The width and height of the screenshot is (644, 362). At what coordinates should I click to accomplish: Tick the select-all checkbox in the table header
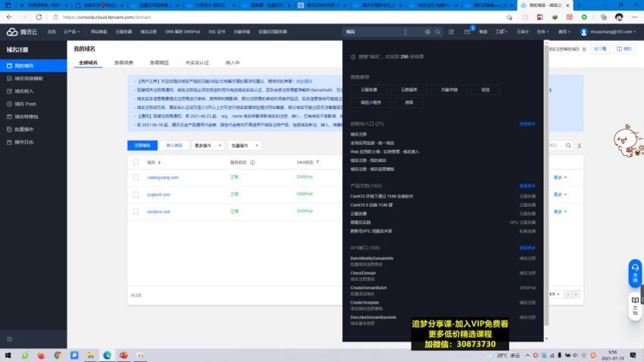tap(136, 163)
